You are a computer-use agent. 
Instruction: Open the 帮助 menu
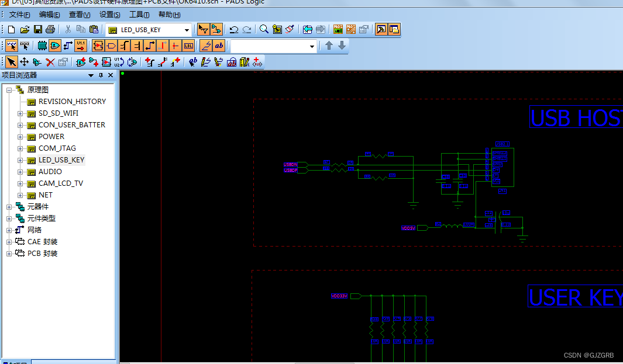click(169, 15)
